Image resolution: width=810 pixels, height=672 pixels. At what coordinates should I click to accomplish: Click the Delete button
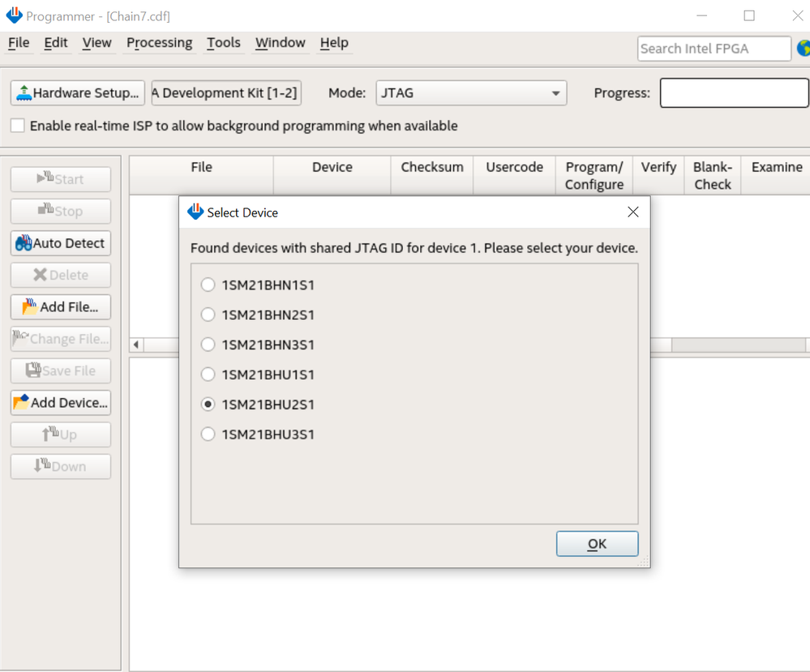(x=61, y=276)
